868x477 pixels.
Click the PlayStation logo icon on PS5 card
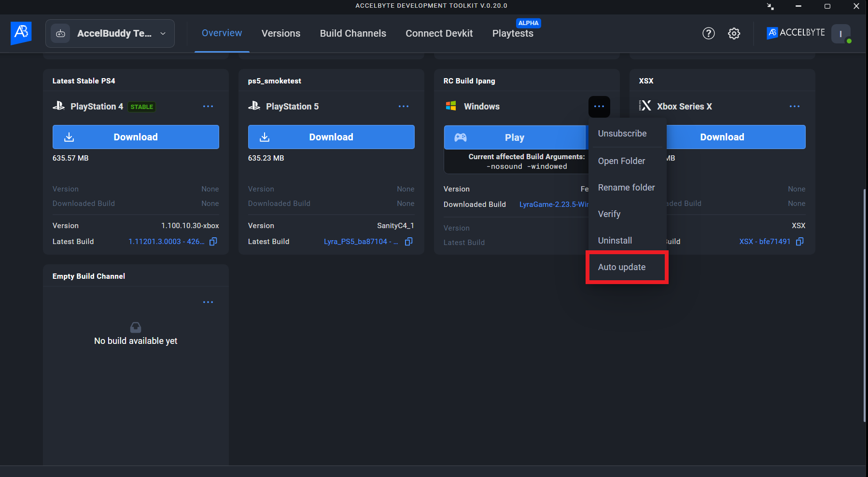pyautogui.click(x=254, y=106)
